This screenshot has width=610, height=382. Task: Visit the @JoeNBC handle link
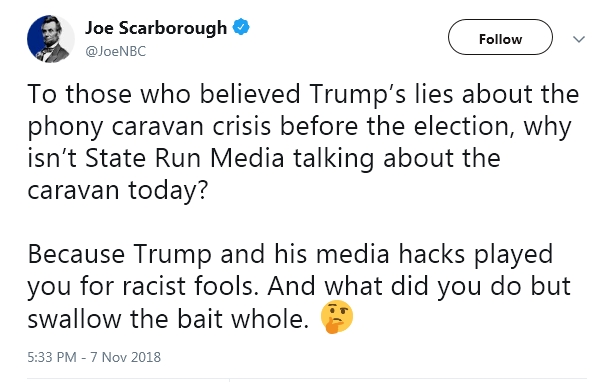tap(116, 51)
